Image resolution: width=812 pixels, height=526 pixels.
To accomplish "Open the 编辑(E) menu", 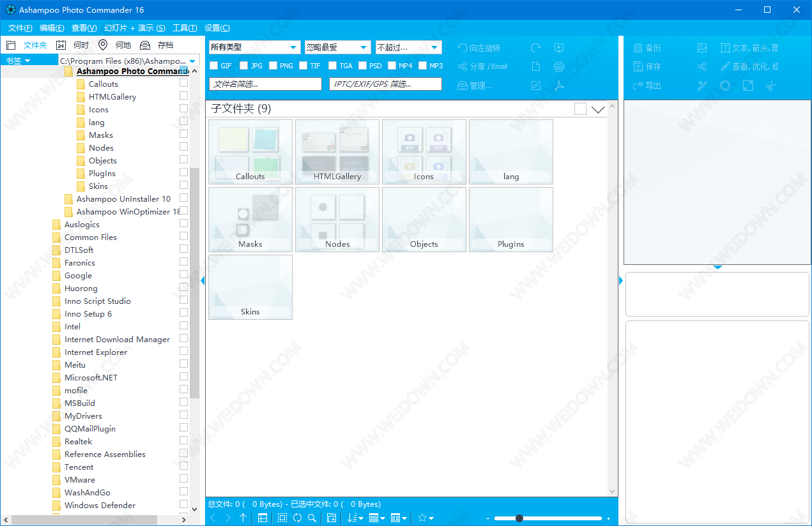I will click(52, 28).
